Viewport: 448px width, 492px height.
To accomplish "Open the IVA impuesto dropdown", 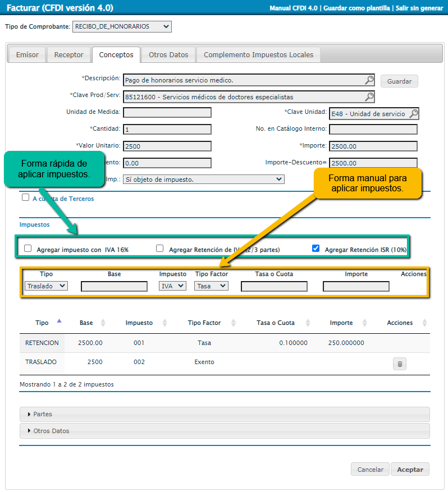I will pyautogui.click(x=172, y=286).
